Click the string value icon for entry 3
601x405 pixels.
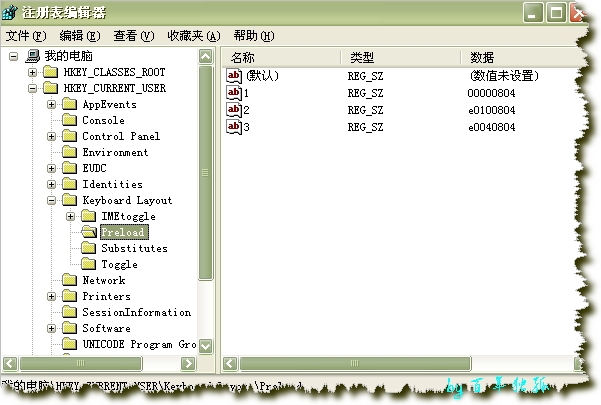[x=235, y=126]
